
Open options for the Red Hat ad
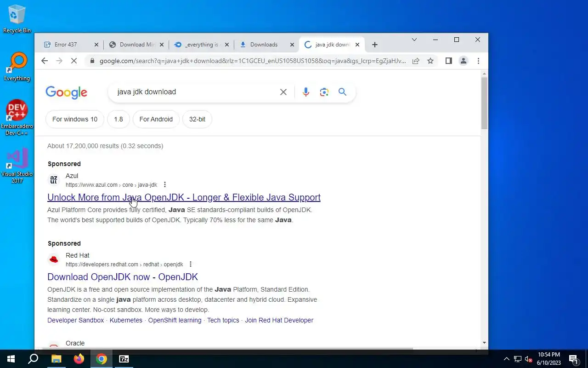pos(191,264)
